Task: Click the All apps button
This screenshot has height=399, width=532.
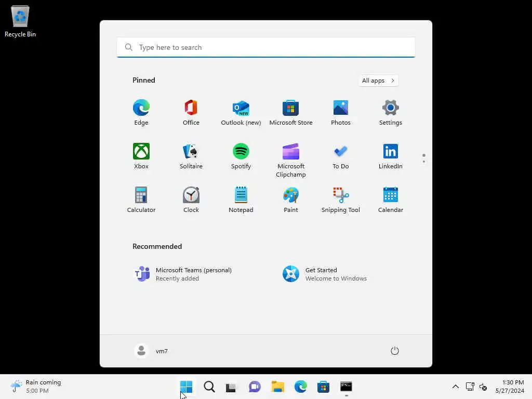Action: (378, 81)
